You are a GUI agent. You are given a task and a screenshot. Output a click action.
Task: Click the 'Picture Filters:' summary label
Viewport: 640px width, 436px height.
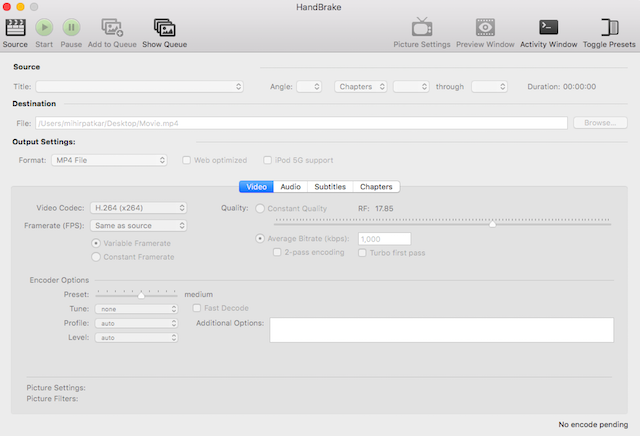pyautogui.click(x=52, y=398)
